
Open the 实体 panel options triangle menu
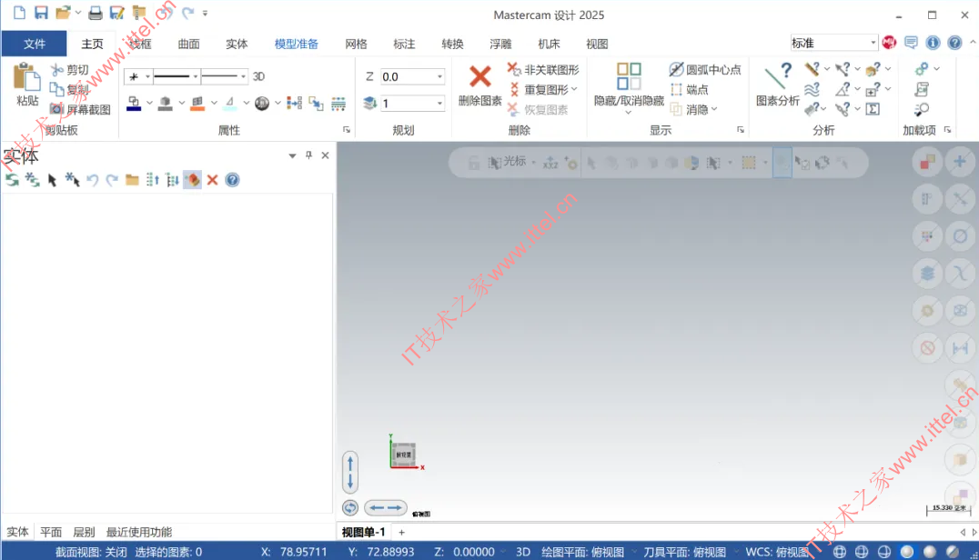coord(292,155)
